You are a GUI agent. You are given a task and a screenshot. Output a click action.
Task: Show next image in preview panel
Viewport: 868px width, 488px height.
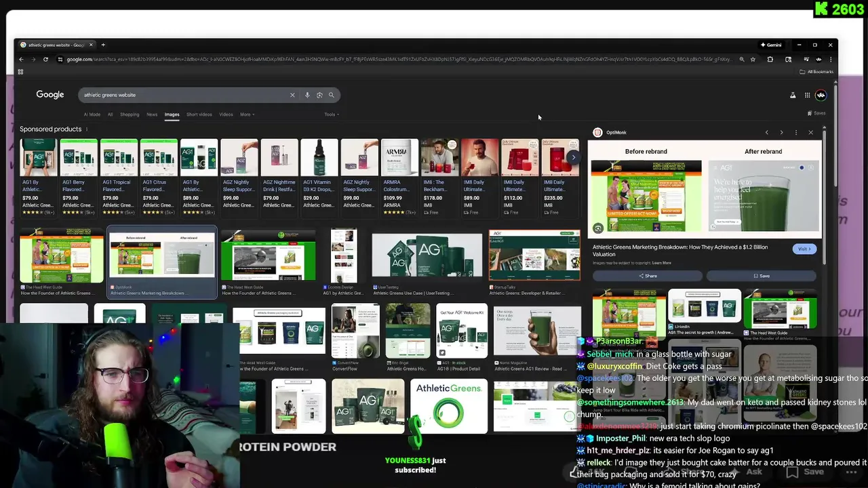click(x=781, y=133)
